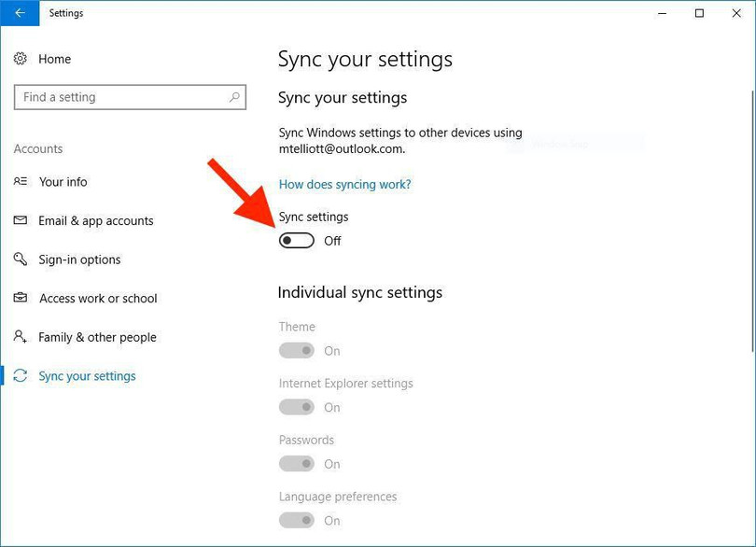This screenshot has height=547, width=756.
Task: Toggle the Passwords sync switch
Action: 296,464
